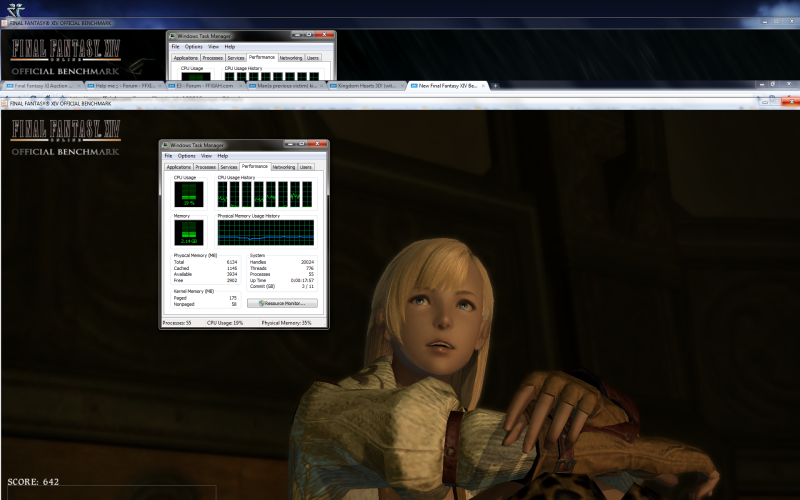
Task: Open Resource Monitor from front Task Manager
Action: 282,303
